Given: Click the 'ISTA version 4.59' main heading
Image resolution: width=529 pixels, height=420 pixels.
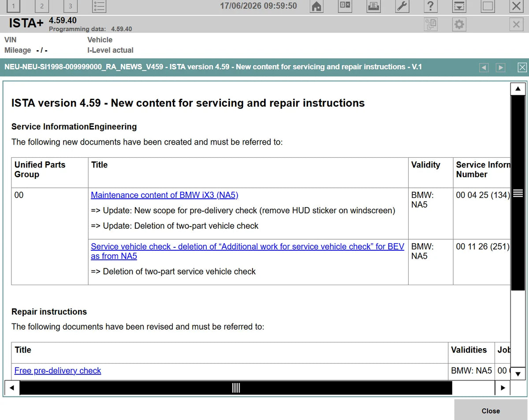Looking at the screenshot, I should (188, 103).
